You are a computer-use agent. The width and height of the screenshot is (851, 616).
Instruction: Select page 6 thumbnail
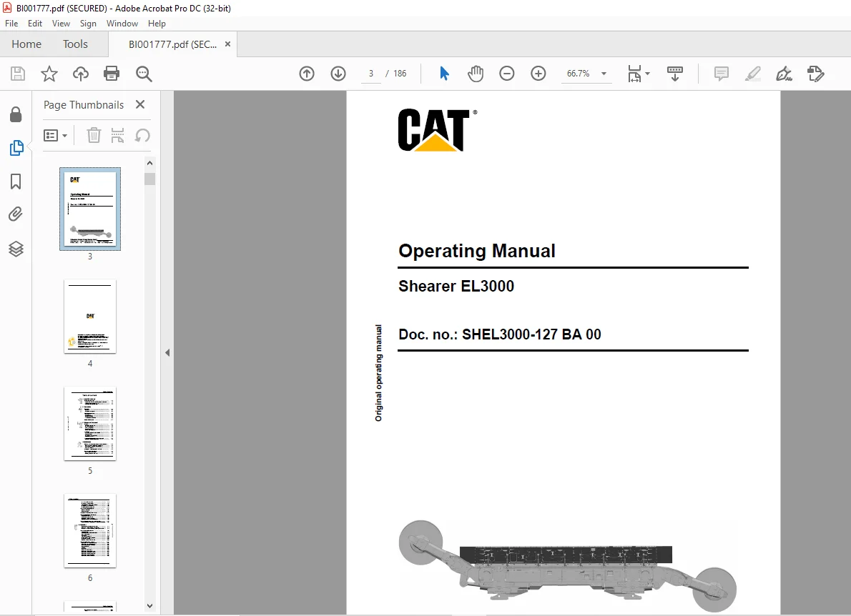pyautogui.click(x=90, y=531)
